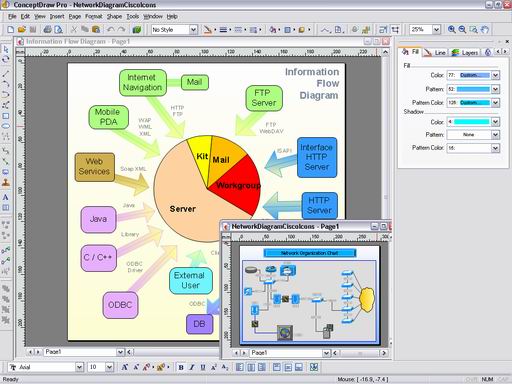Select the Fill tab
This screenshot has height=384, width=512.
click(x=411, y=52)
